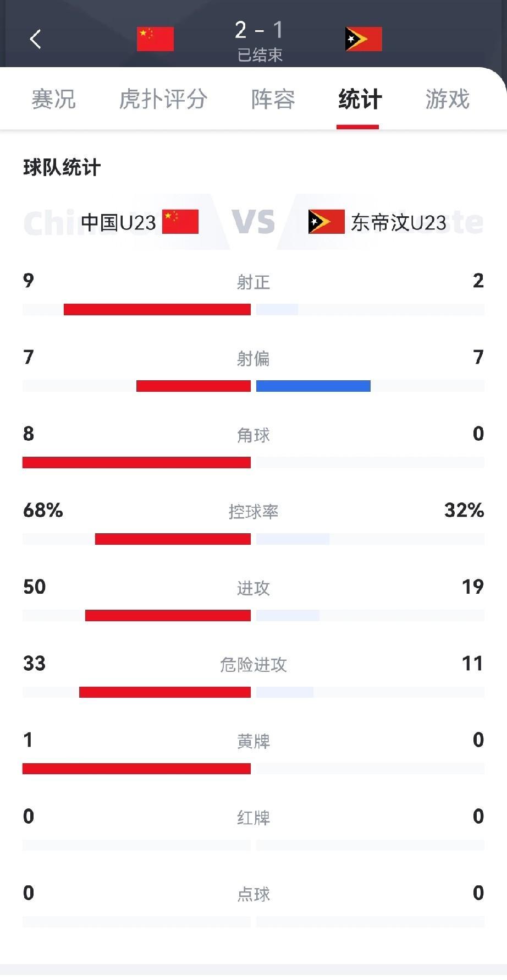Tap Timor-Leste flag in the score header
The image size is (507, 980).
[363, 39]
